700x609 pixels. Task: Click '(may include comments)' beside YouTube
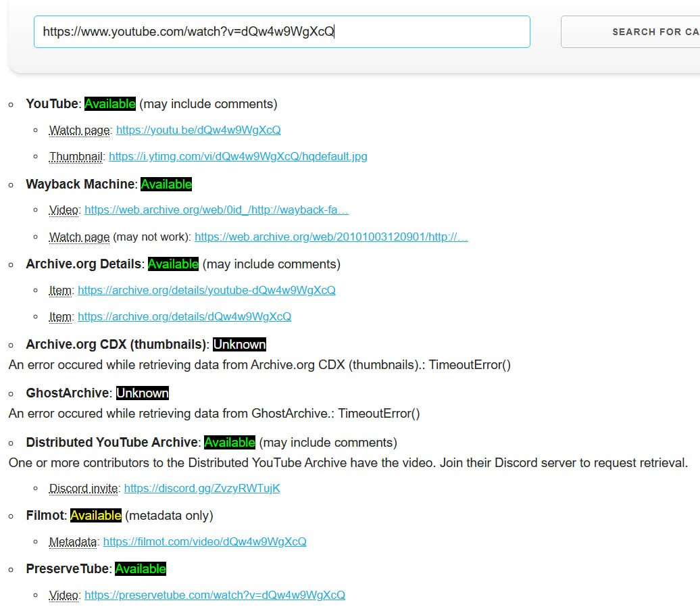pos(208,103)
